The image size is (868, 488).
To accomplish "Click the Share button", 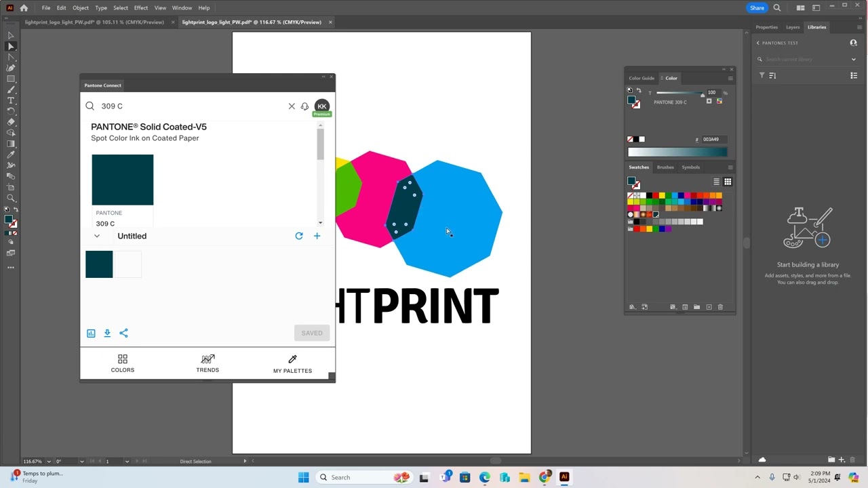I will click(x=757, y=8).
